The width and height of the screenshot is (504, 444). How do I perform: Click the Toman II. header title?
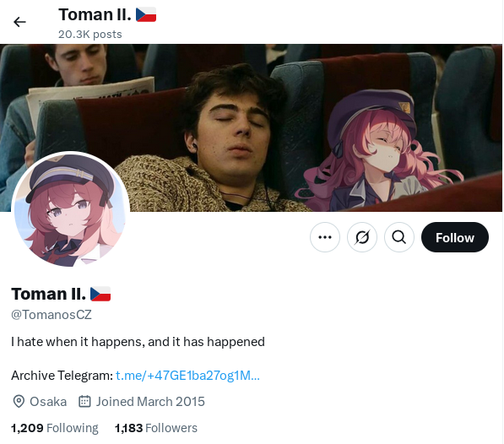click(95, 15)
